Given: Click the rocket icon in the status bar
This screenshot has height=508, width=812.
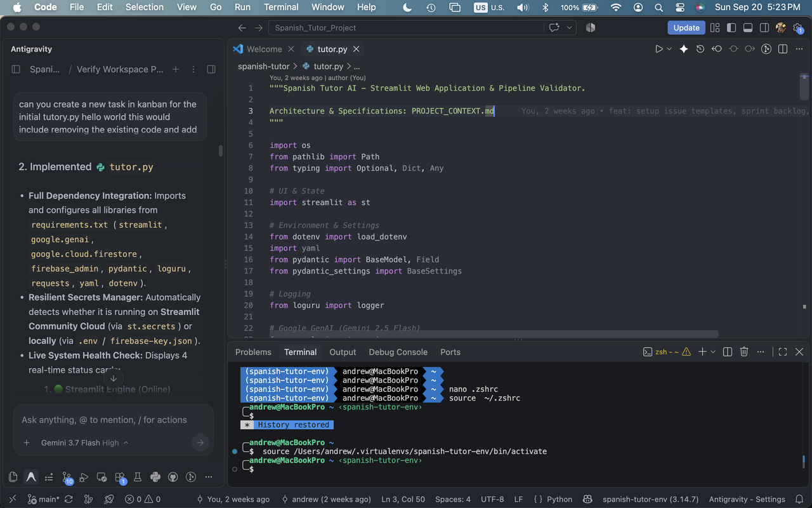Looking at the screenshot, I should (109, 499).
